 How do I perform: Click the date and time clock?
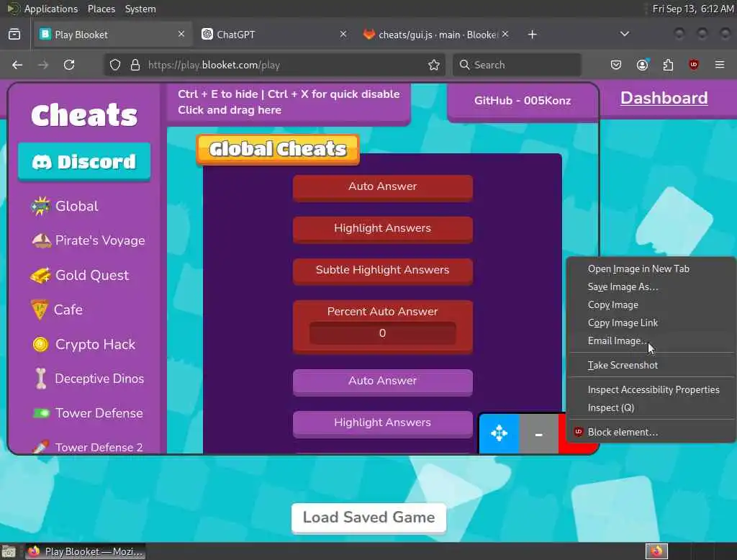(693, 9)
